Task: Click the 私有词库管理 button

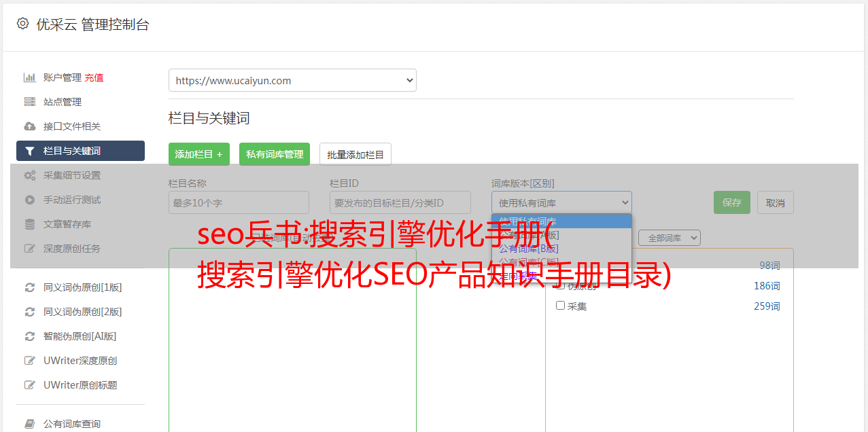Action: [x=275, y=154]
